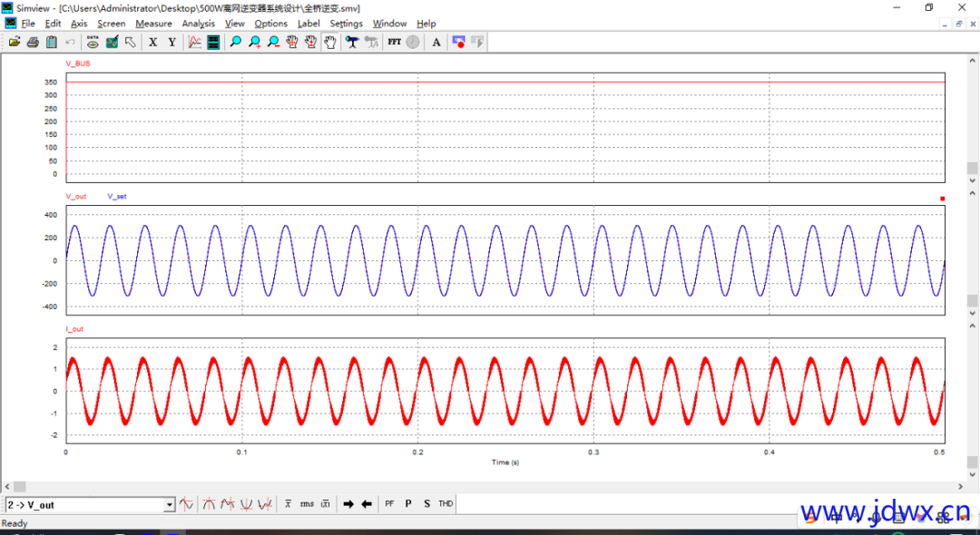This screenshot has height=535, width=980.
Task: Click the add screen graph icon
Action: tap(195, 43)
